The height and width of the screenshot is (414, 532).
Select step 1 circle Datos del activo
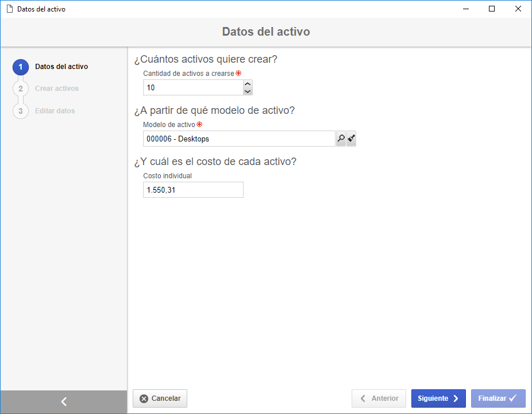[x=21, y=67]
